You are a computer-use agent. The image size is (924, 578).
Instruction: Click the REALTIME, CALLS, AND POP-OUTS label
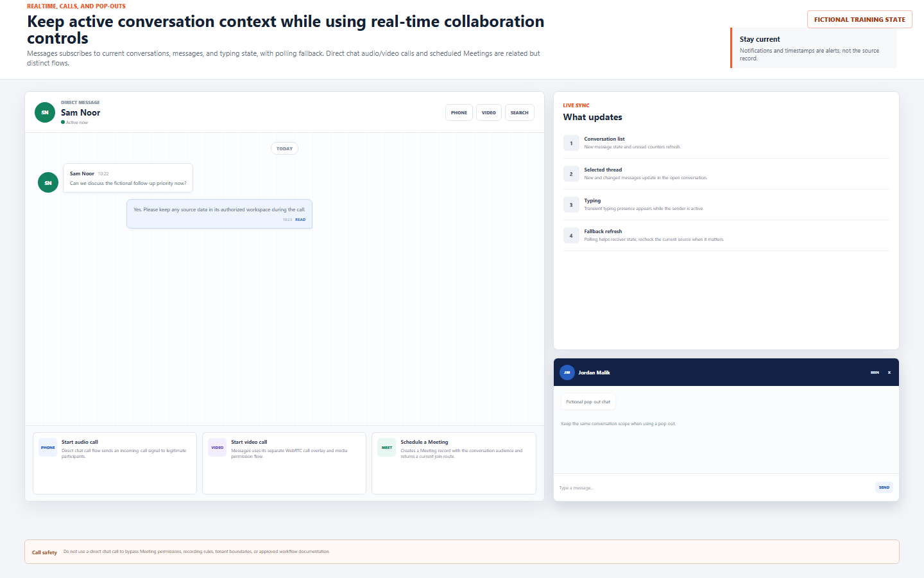click(76, 6)
